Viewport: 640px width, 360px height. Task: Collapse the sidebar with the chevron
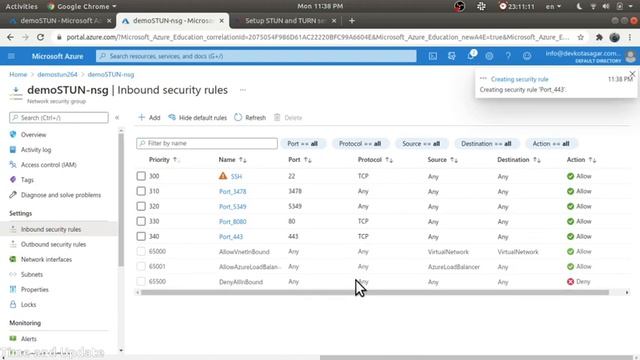point(117,118)
